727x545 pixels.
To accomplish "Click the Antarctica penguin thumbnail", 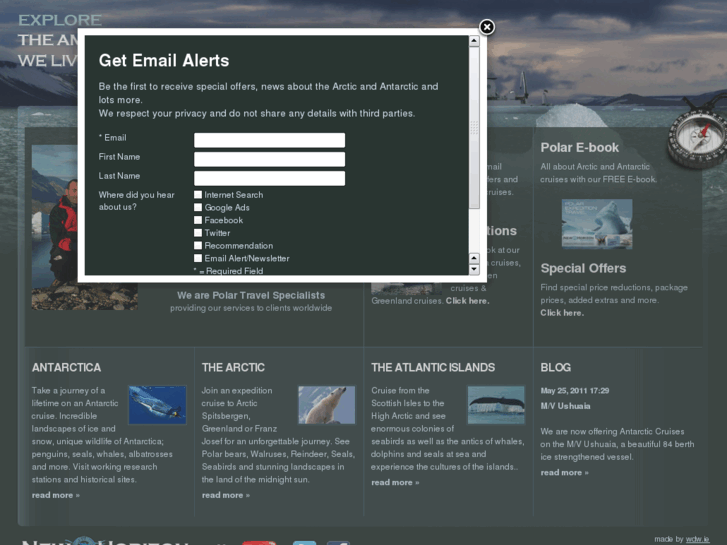I will point(158,404).
